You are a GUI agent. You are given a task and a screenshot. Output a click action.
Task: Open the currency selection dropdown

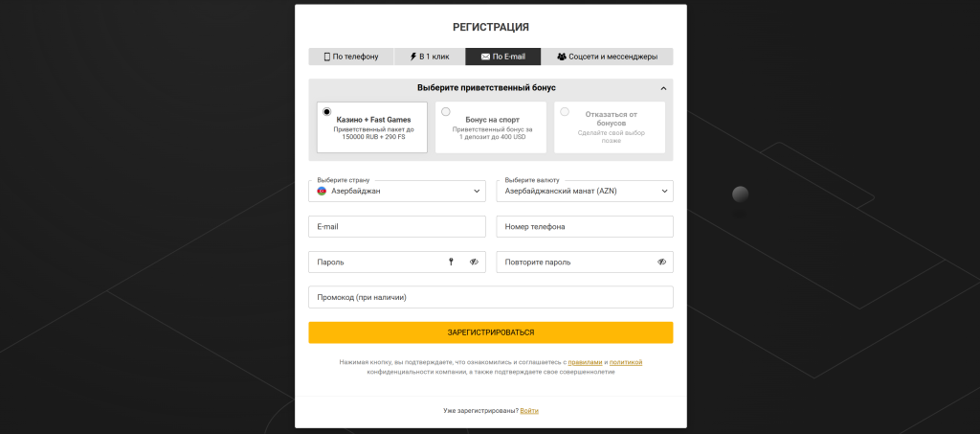tap(584, 192)
